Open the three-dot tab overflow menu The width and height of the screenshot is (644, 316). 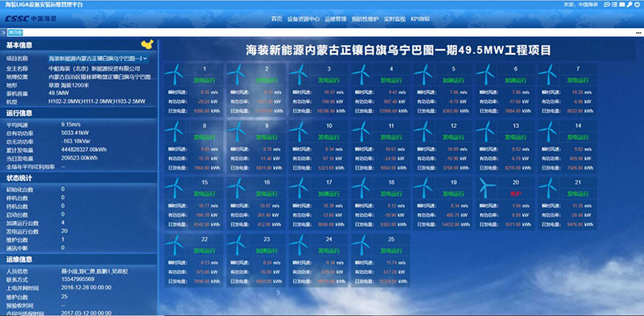pyautogui.click(x=638, y=32)
